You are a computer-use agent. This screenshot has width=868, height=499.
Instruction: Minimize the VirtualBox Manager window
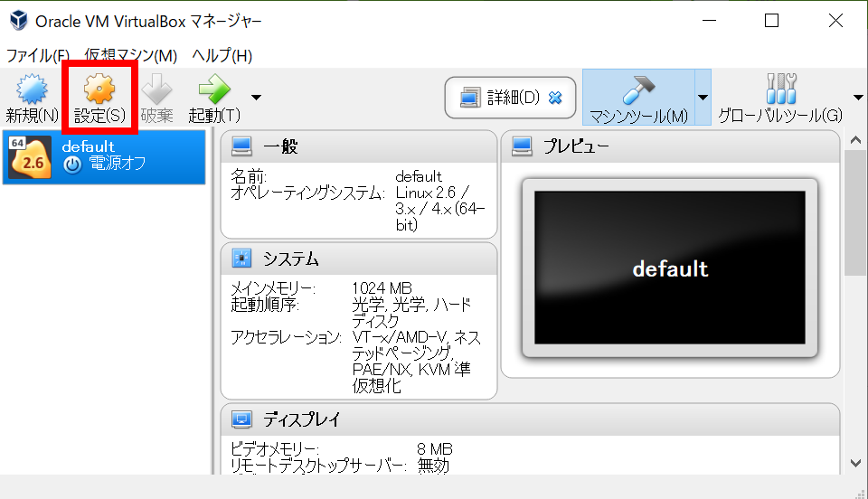[709, 21]
